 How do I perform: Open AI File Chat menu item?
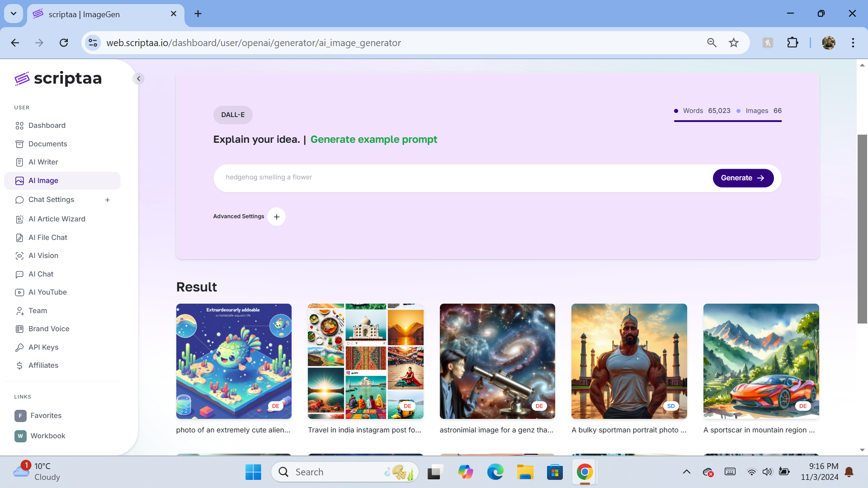pos(47,238)
